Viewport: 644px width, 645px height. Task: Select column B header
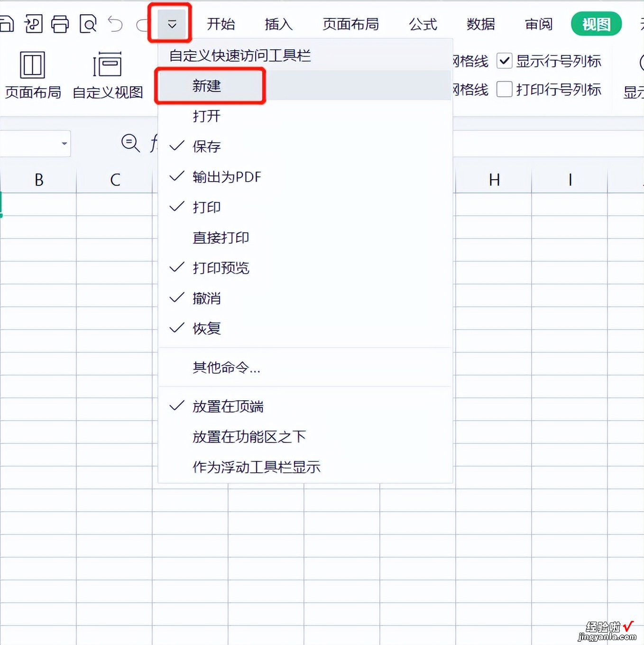[x=39, y=180]
